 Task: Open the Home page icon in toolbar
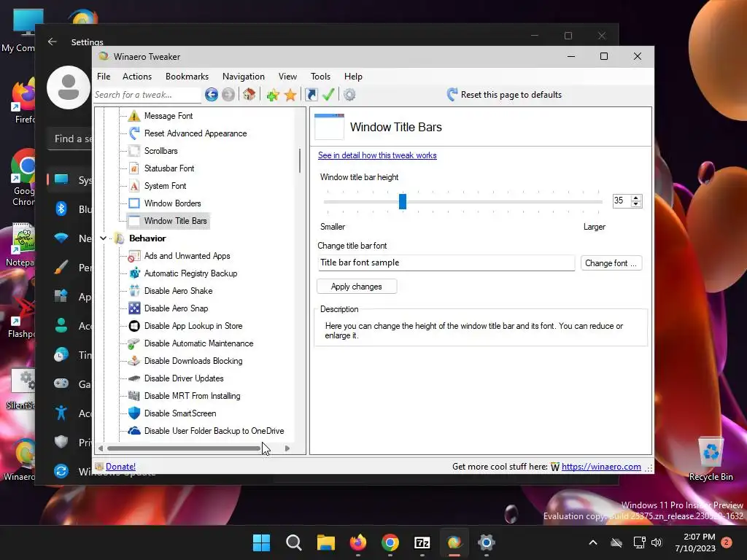click(249, 94)
